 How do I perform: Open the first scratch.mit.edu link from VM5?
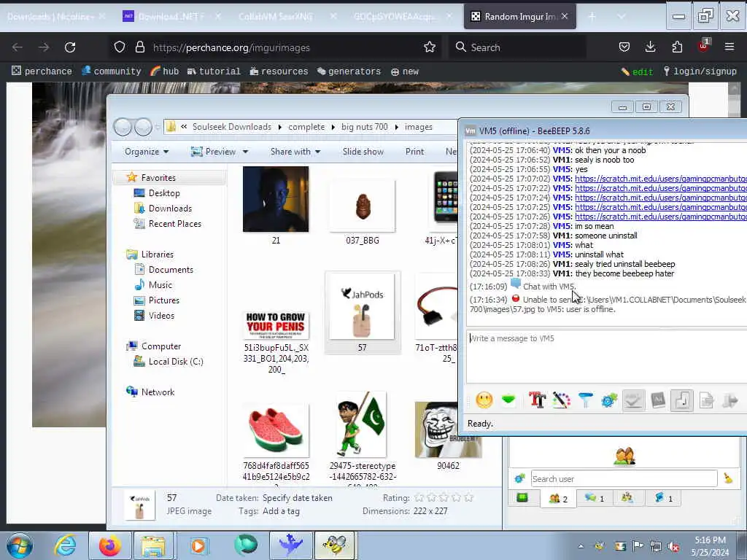click(661, 179)
